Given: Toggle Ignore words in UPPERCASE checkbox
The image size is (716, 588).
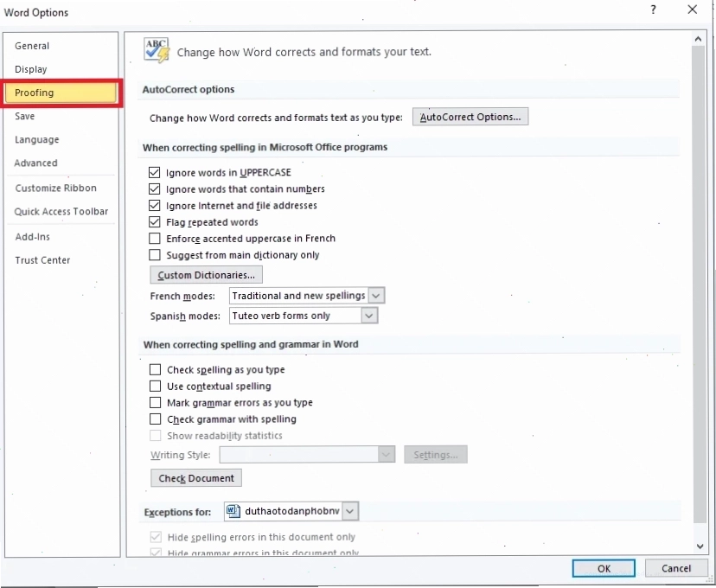Looking at the screenshot, I should pyautogui.click(x=154, y=173).
